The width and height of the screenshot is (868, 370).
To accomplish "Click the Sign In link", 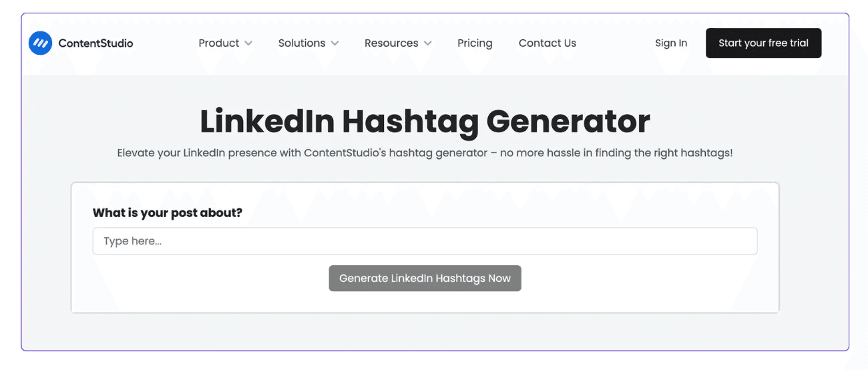I will [671, 43].
